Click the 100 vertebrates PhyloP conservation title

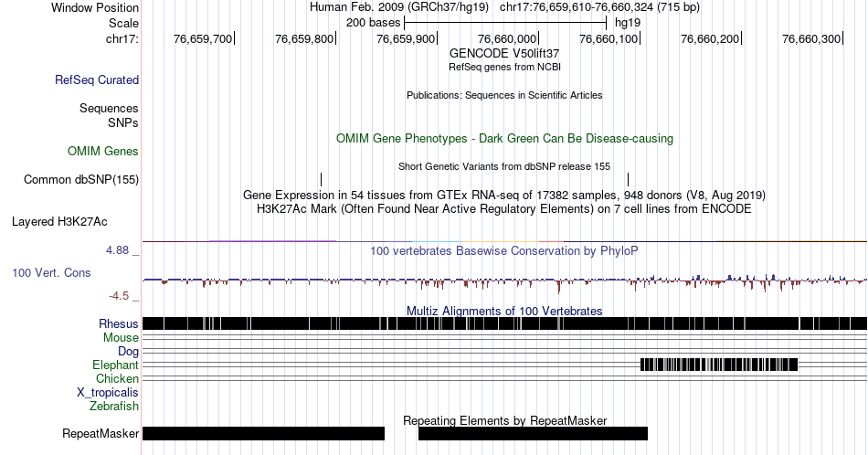(504, 250)
